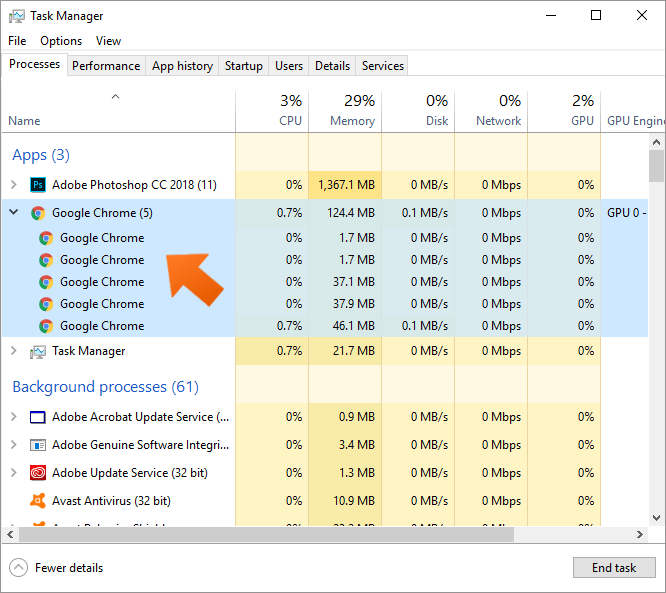
Task: Click Chrome icon in the 37.9 MB row
Action: tap(46, 304)
